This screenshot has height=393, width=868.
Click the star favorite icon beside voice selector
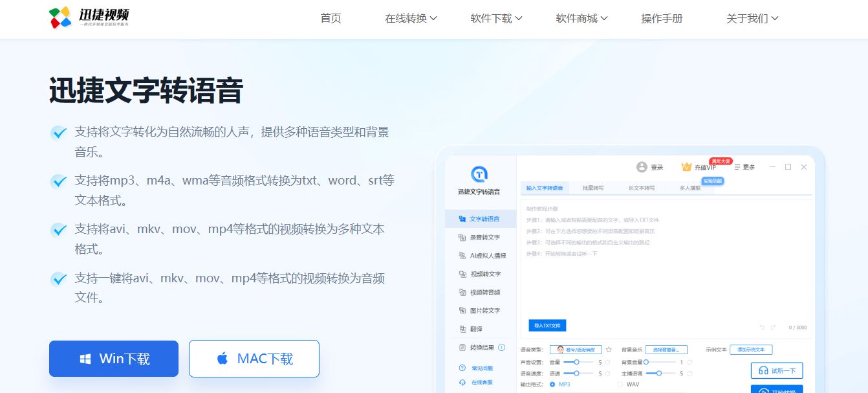click(609, 350)
